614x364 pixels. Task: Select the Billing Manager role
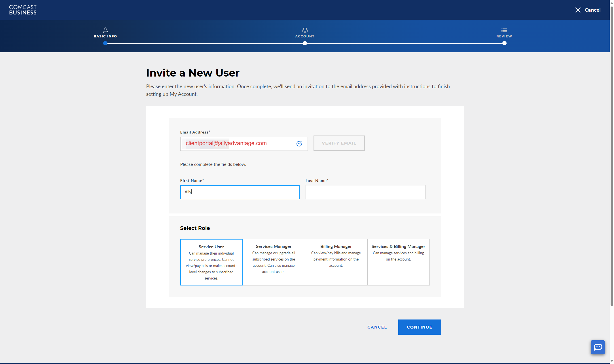[336, 262]
